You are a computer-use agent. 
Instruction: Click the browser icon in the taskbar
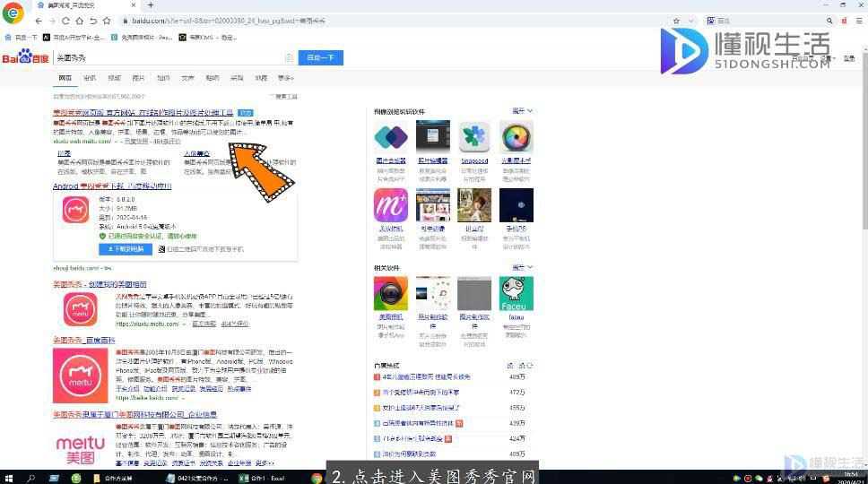coord(317,478)
